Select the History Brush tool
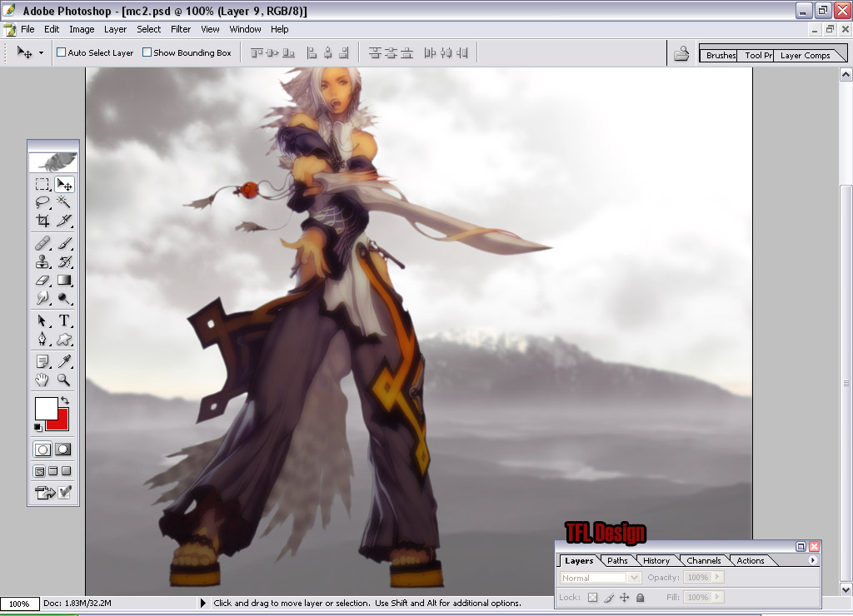The image size is (853, 616). 64,261
